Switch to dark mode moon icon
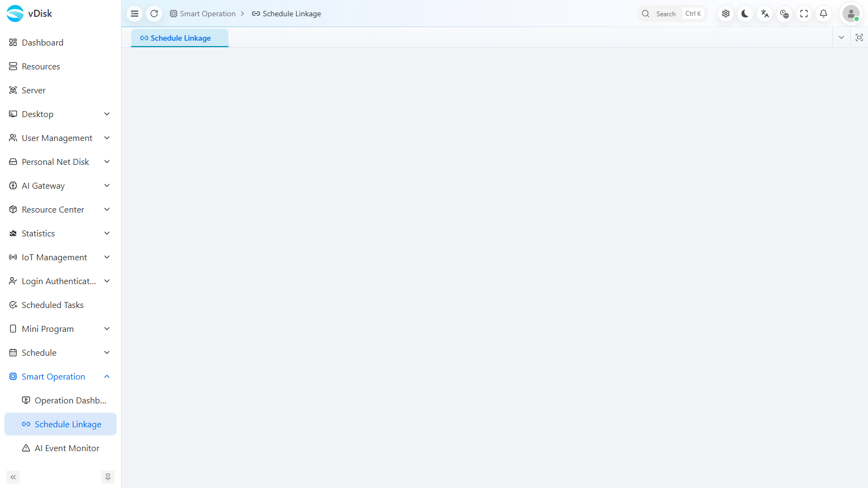868x488 pixels. [745, 14]
